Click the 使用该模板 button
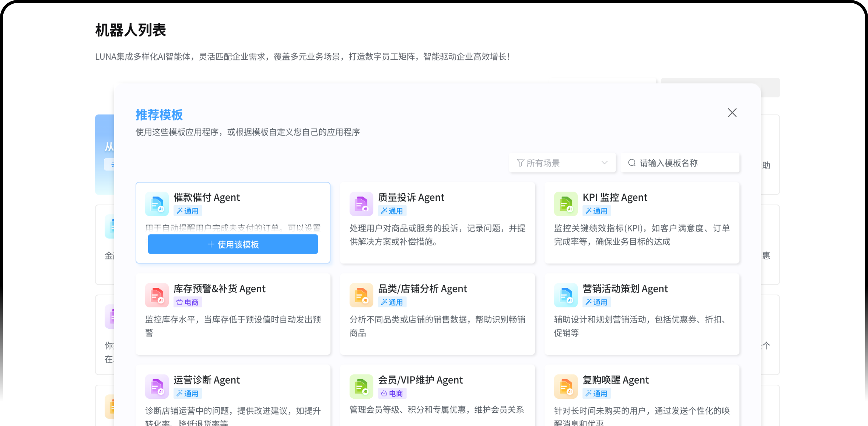Image resolution: width=868 pixels, height=426 pixels. 232,244
